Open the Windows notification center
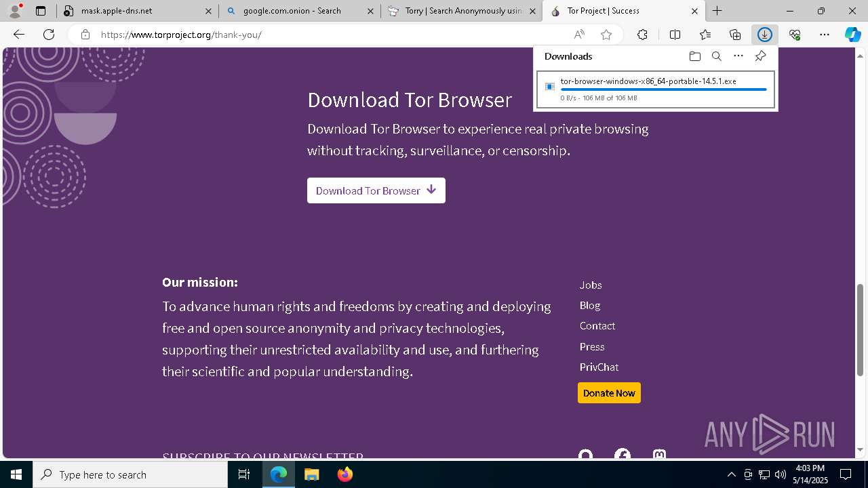Screen dimensions: 868x488 pos(846,474)
